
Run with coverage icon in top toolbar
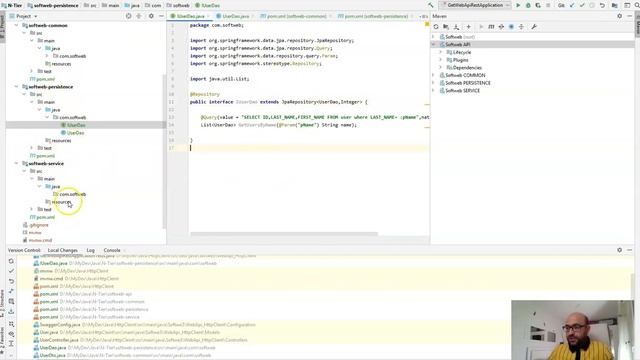538,5
